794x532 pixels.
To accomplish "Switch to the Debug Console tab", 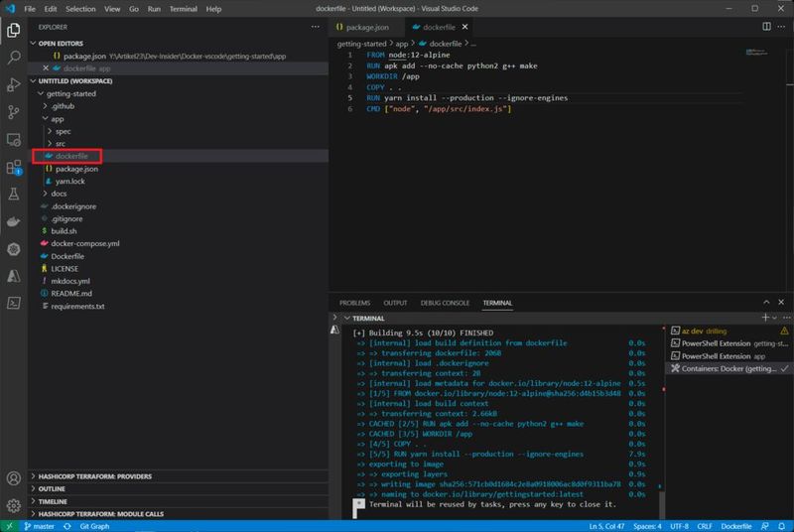I will pyautogui.click(x=445, y=303).
